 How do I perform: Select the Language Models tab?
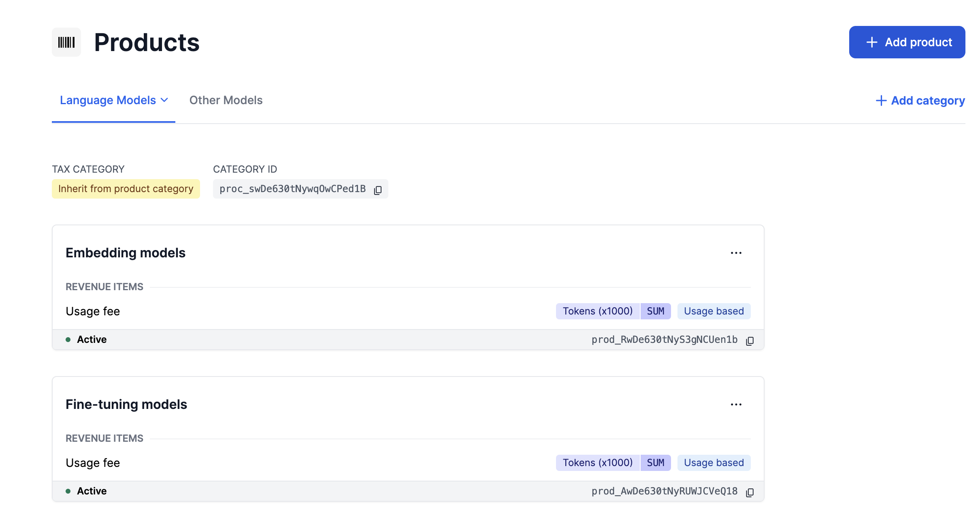click(x=108, y=100)
